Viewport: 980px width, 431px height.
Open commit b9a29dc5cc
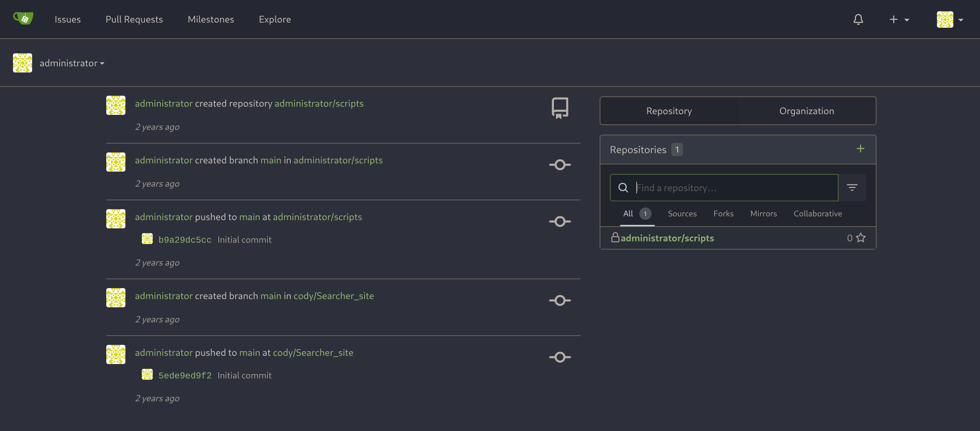tap(185, 240)
